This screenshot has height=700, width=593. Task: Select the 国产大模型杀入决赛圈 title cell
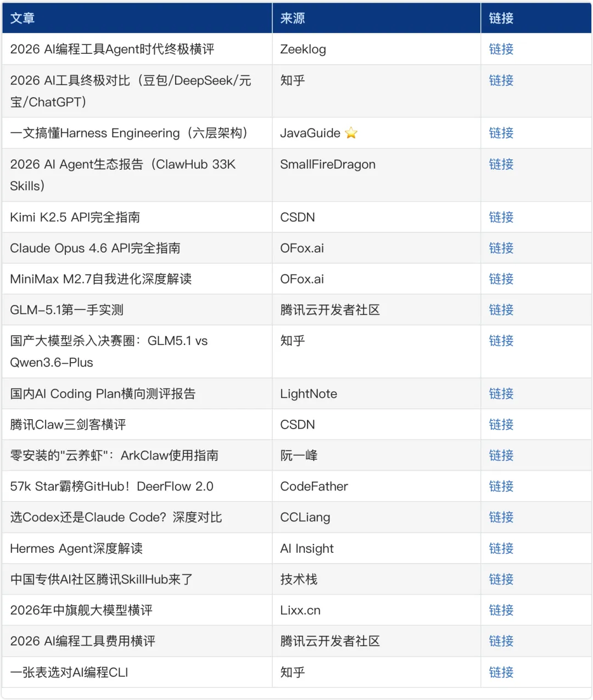pyautogui.click(x=137, y=352)
